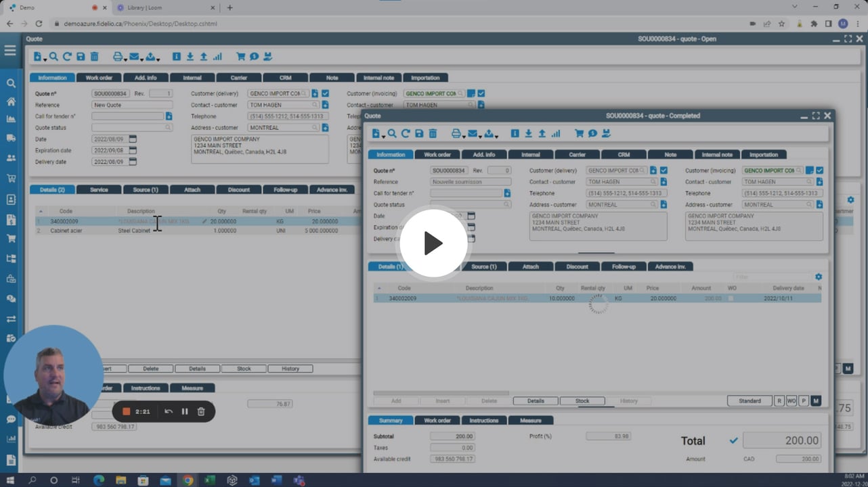Open Excel from the Windows taskbar
868x487 pixels.
coord(211,480)
